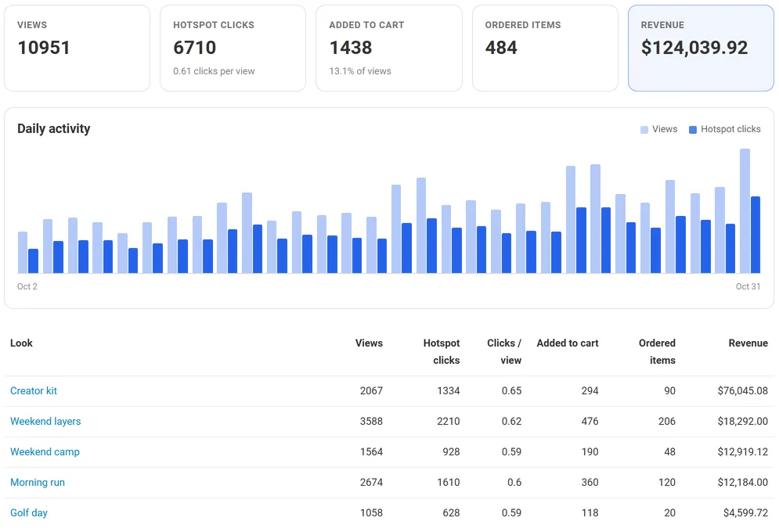Click the 0.61 clicks per view subtitle
This screenshot has height=532, width=779.
[x=214, y=71]
